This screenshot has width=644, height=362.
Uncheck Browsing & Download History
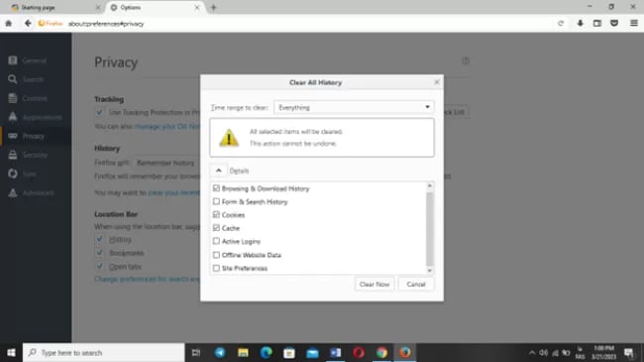pos(216,188)
